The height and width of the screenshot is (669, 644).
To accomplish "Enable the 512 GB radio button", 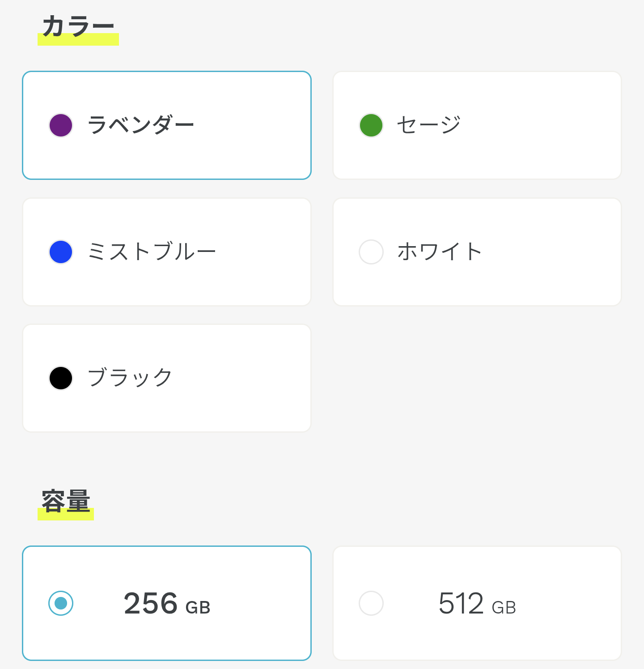I will (371, 603).
